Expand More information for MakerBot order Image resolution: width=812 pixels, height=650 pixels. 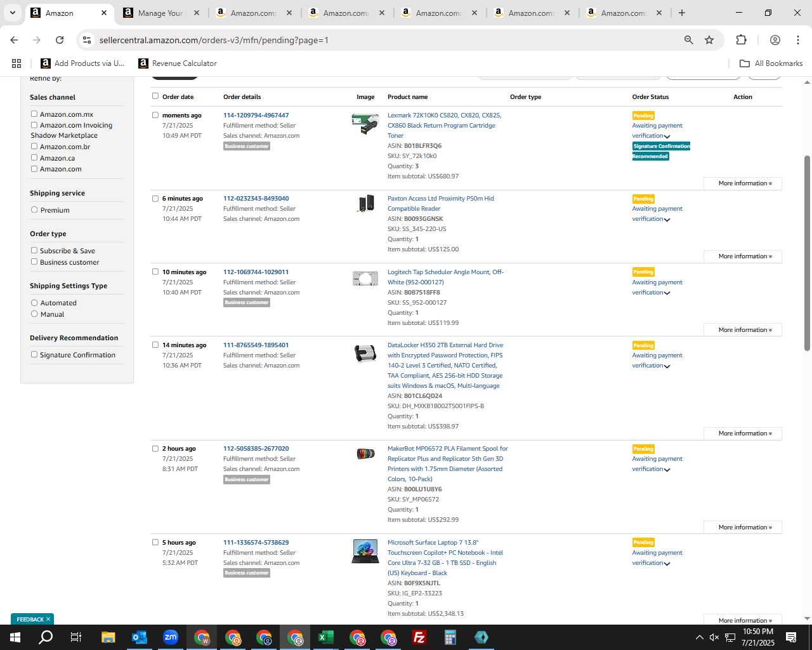point(743,527)
